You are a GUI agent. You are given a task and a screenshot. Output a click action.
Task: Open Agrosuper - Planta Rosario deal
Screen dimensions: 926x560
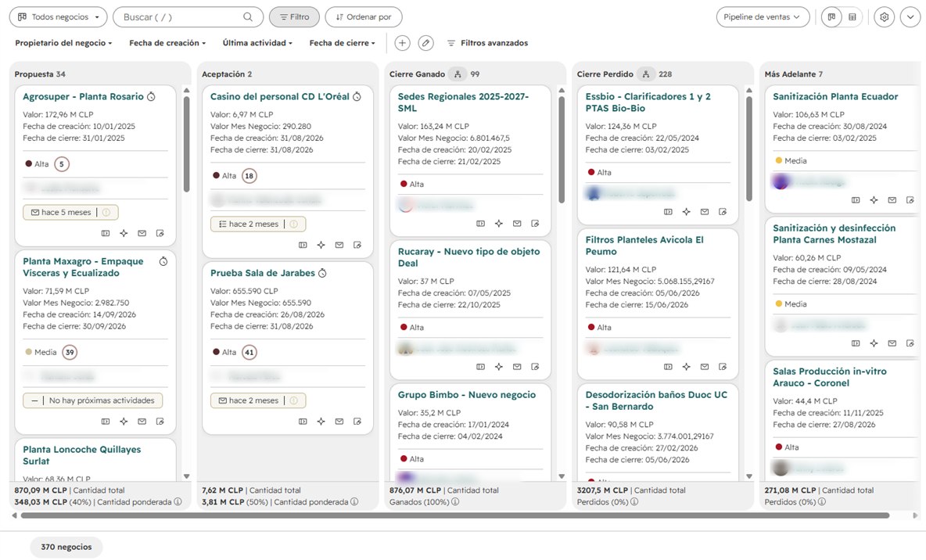[x=83, y=96]
